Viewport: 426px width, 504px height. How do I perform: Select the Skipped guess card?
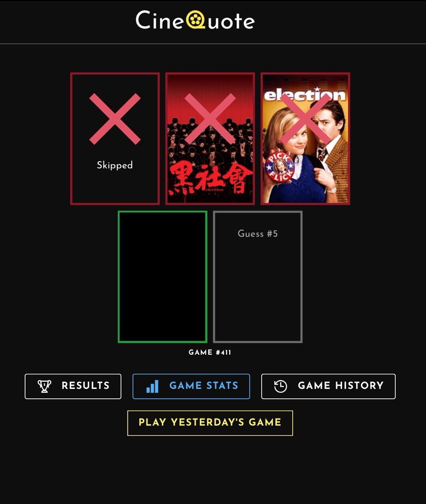pyautogui.click(x=115, y=139)
